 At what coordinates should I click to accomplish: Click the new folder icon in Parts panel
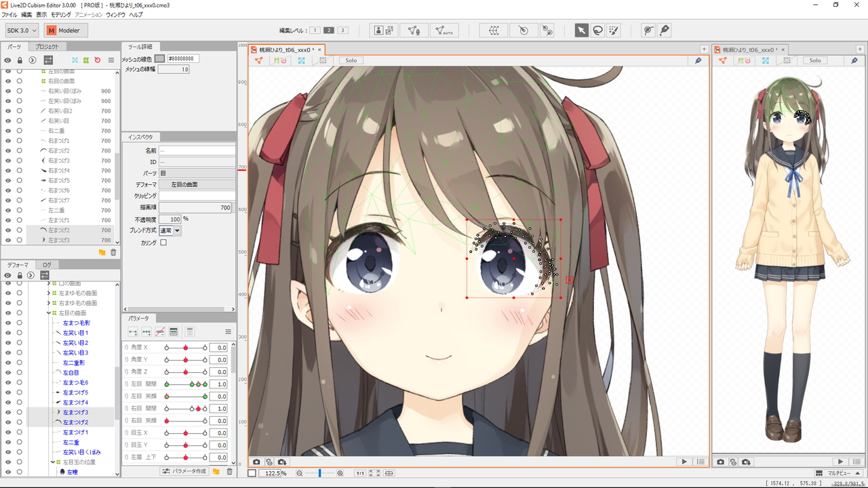[102, 252]
